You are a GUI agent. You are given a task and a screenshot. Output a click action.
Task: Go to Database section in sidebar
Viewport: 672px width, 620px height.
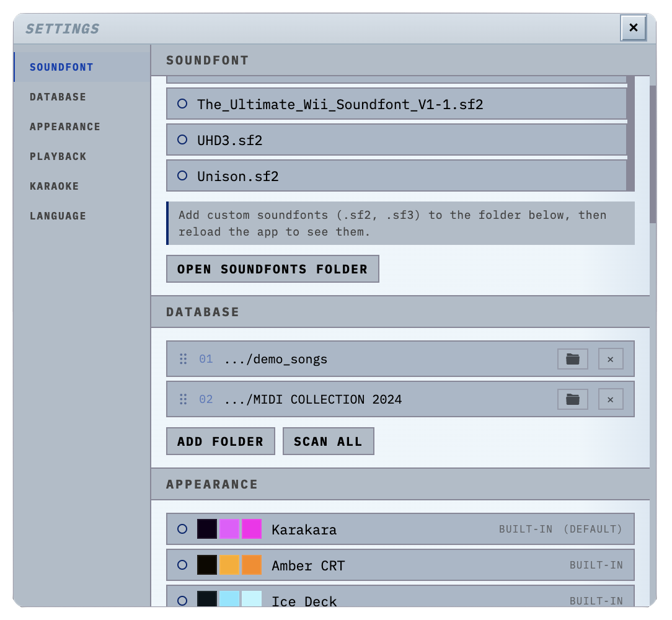[82, 97]
